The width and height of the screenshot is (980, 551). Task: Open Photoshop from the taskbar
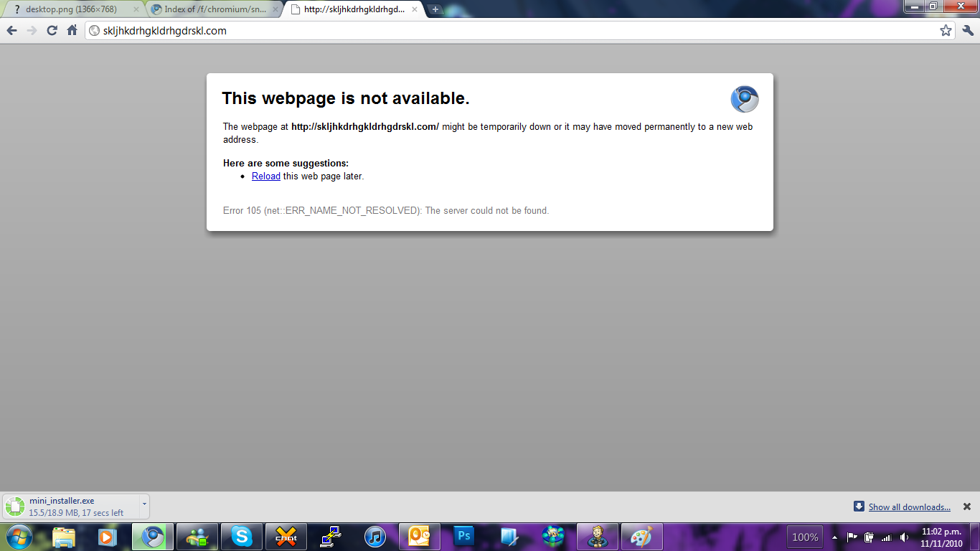coord(464,537)
